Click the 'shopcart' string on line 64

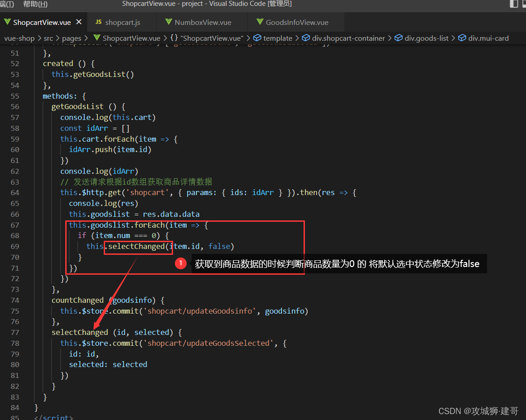coord(147,193)
